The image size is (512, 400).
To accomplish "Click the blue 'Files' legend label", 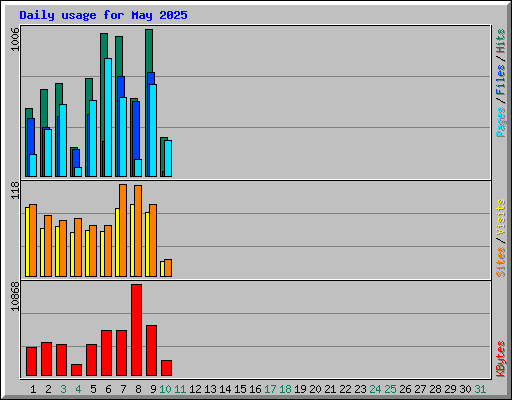I will tap(501, 79).
